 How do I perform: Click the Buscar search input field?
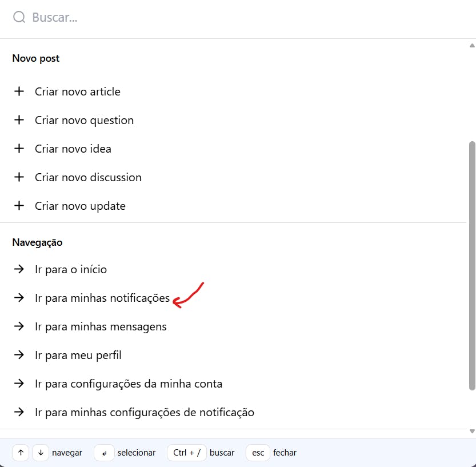229,17
